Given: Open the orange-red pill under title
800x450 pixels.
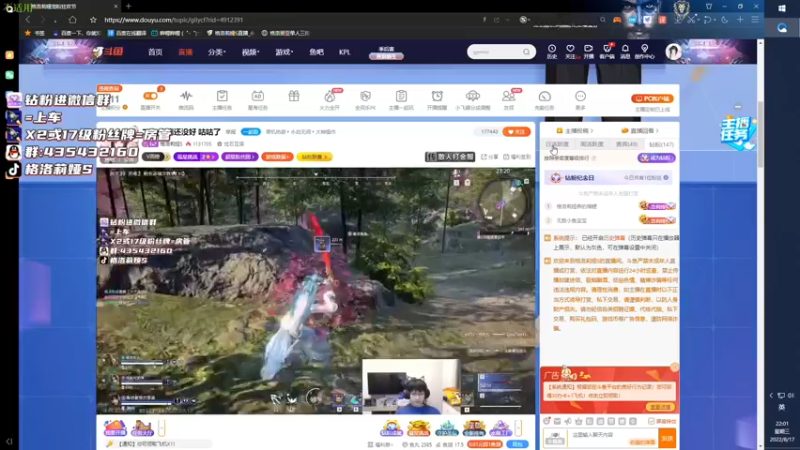Looking at the screenshot, I should tap(277, 157).
